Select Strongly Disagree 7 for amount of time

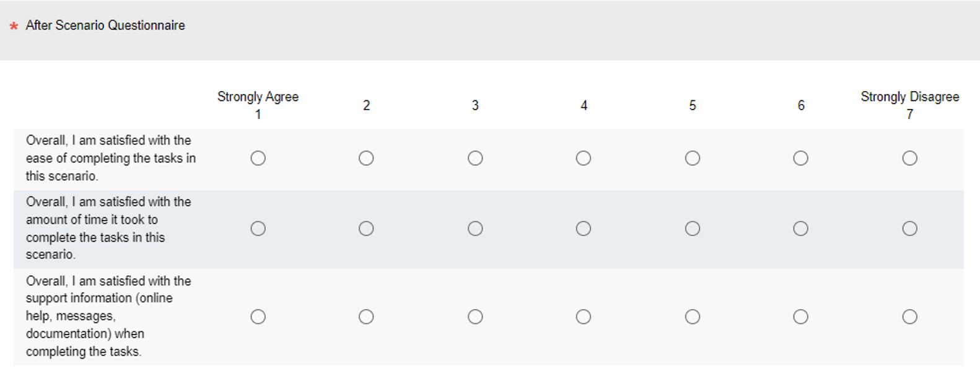tap(909, 229)
